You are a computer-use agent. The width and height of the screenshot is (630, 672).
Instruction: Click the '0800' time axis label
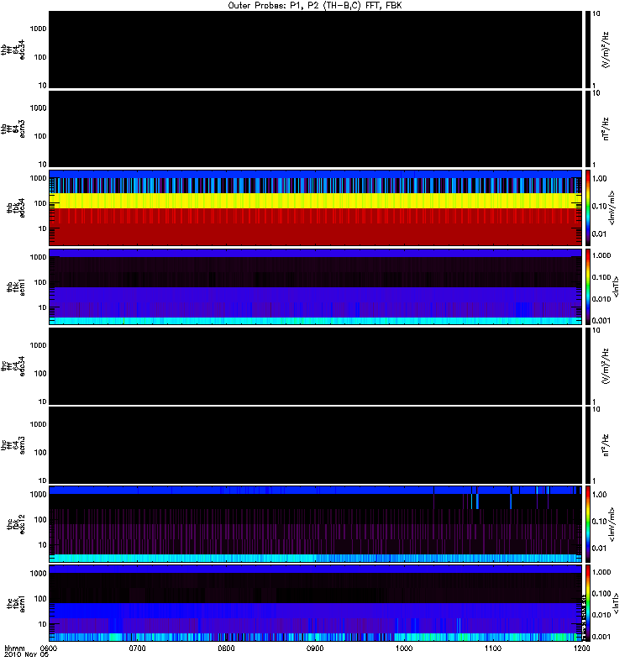click(x=226, y=648)
